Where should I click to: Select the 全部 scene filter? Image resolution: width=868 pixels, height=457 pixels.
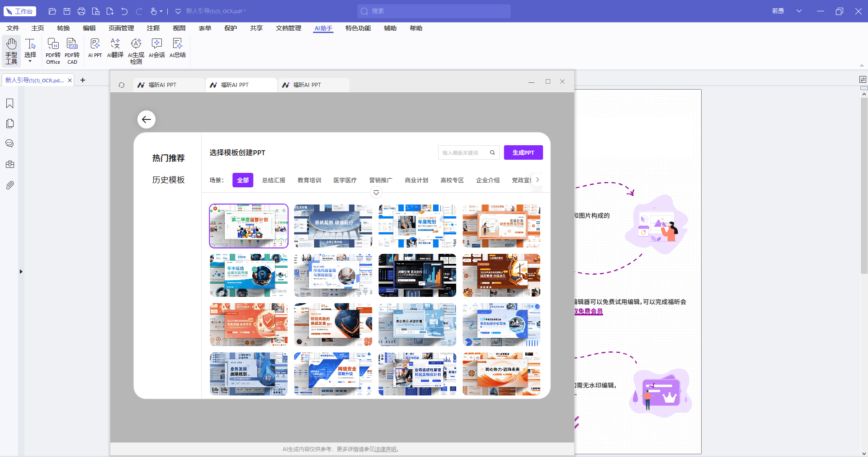(x=243, y=180)
